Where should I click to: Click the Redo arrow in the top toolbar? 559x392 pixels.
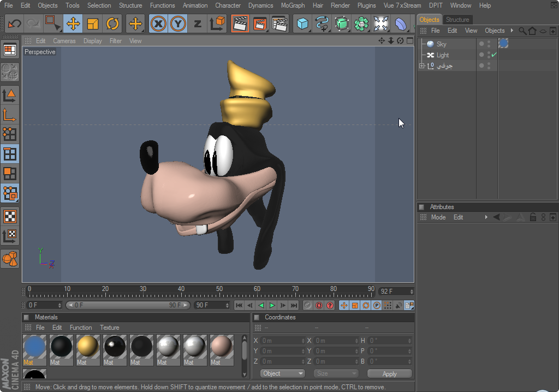tap(33, 24)
